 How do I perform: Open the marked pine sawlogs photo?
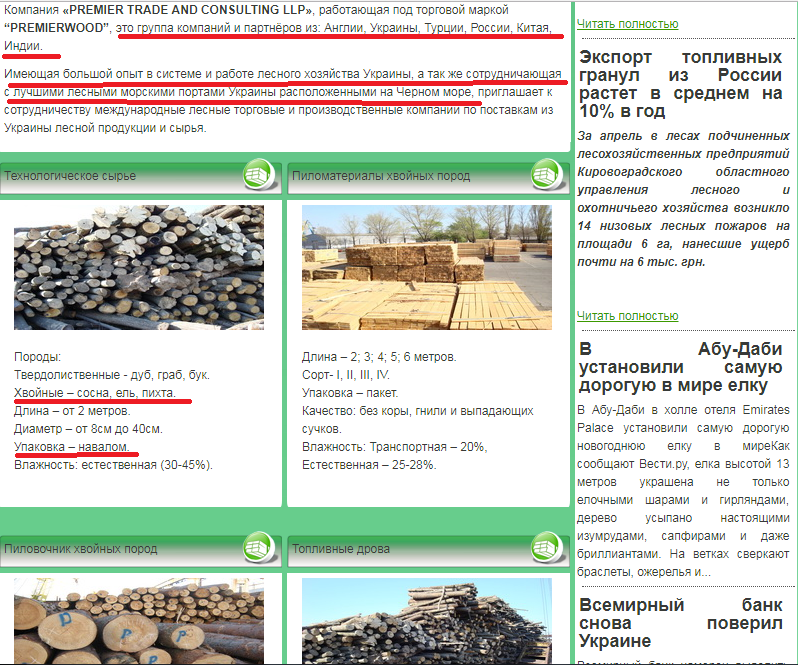point(139,621)
